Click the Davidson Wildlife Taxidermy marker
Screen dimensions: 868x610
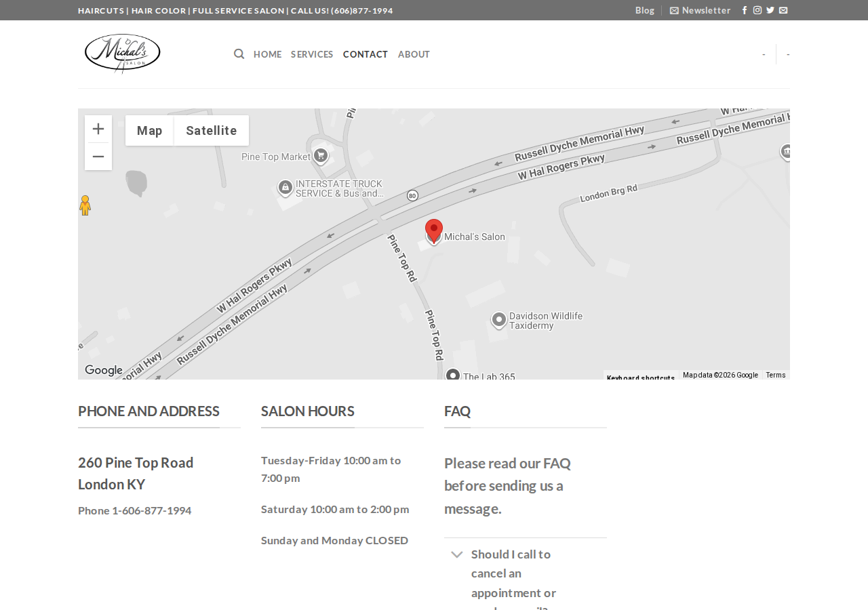[x=499, y=319]
